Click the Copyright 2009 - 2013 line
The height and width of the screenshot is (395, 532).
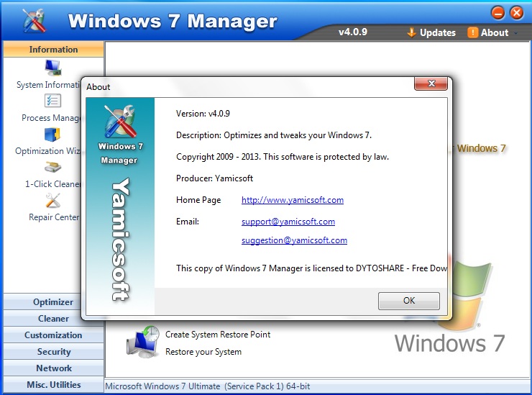click(x=283, y=157)
